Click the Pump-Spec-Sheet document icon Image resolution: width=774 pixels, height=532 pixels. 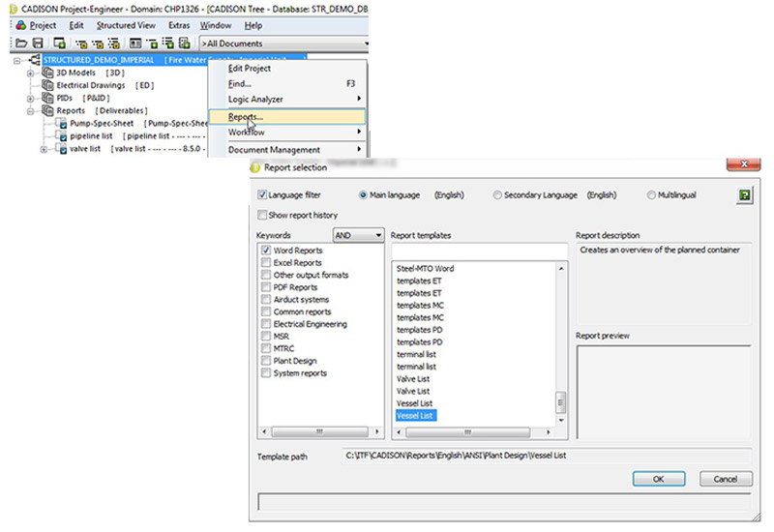point(62,124)
